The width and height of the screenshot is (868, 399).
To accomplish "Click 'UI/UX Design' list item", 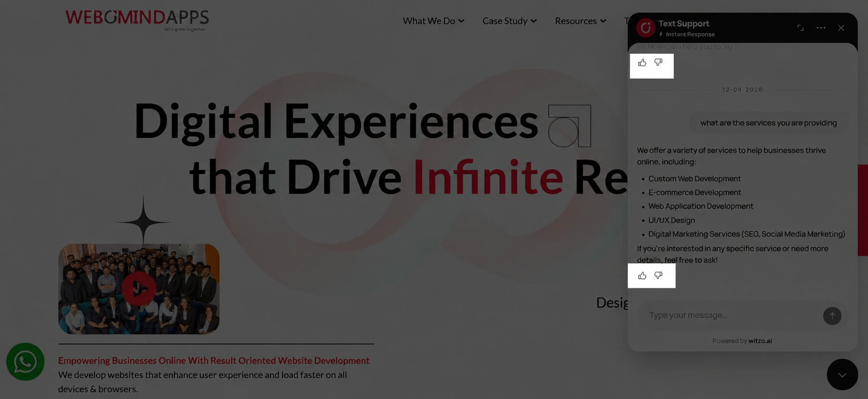I will click(x=671, y=220).
